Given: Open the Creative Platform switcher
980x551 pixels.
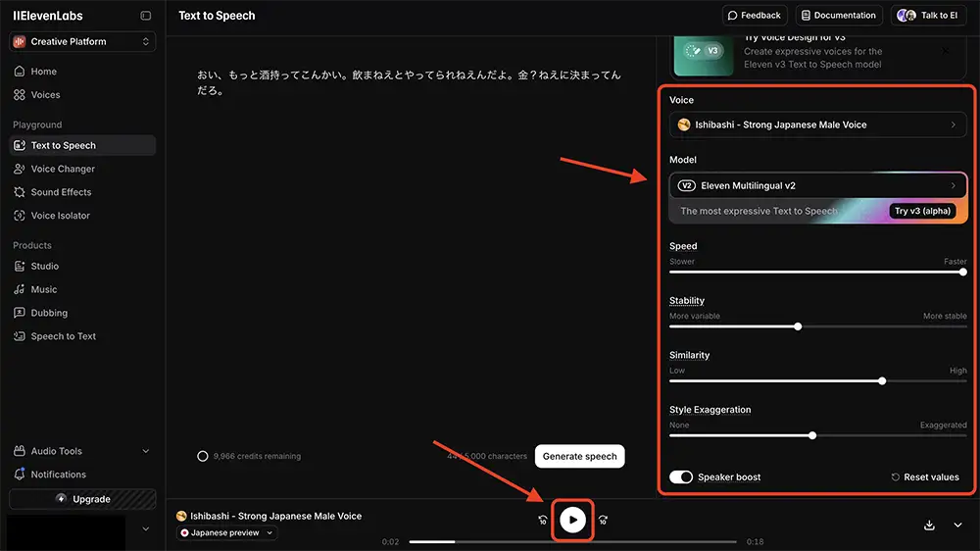Looking at the screenshot, I should (82, 41).
